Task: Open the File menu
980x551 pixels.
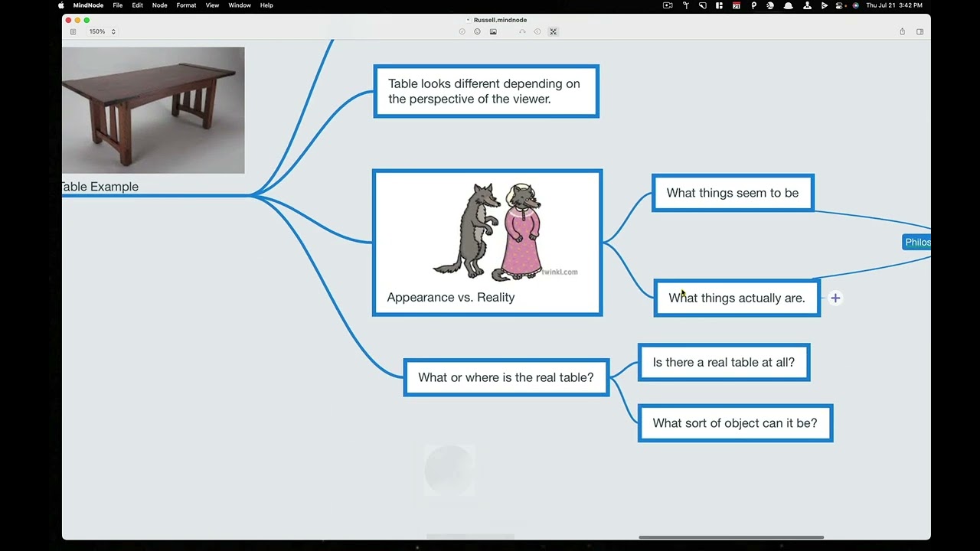Action: point(118,5)
